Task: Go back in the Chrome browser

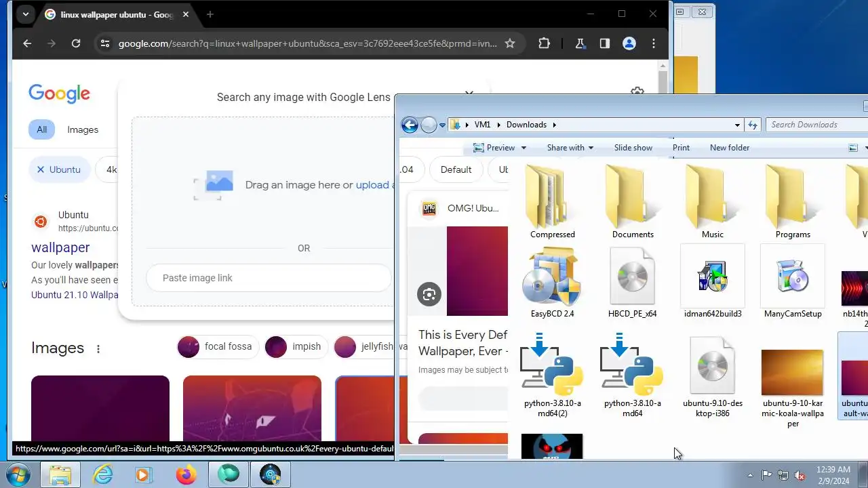Action: point(27,43)
